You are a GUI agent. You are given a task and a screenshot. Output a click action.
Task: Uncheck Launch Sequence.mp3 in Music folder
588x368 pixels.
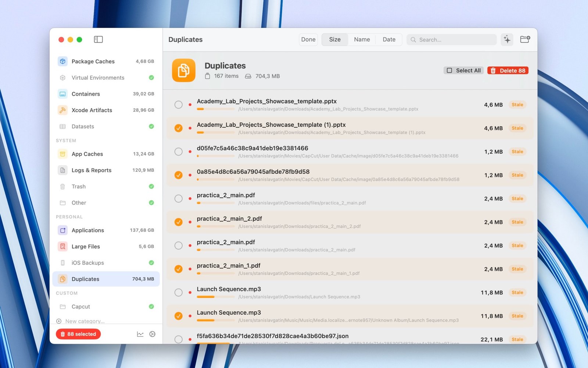(x=179, y=316)
